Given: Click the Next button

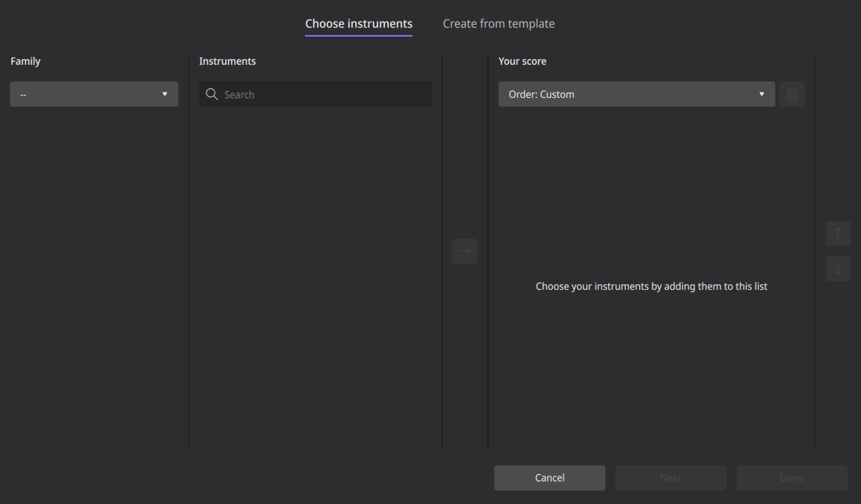Looking at the screenshot, I should (670, 478).
